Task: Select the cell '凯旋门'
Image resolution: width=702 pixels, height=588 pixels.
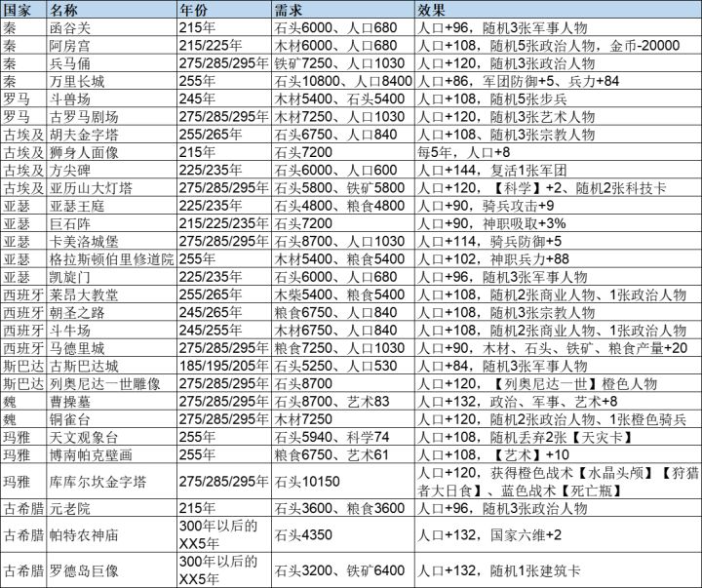Action: [111, 277]
